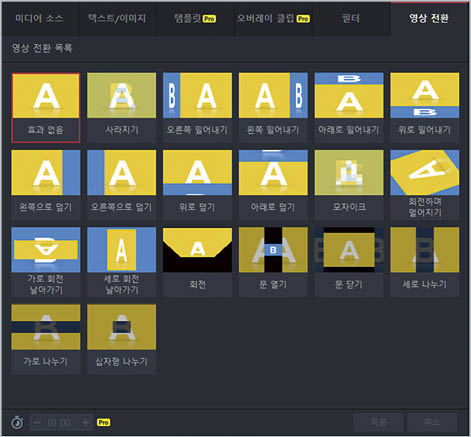The width and height of the screenshot is (471, 437).
Task: Apply the 모자이크 transition effect
Action: 349,185
